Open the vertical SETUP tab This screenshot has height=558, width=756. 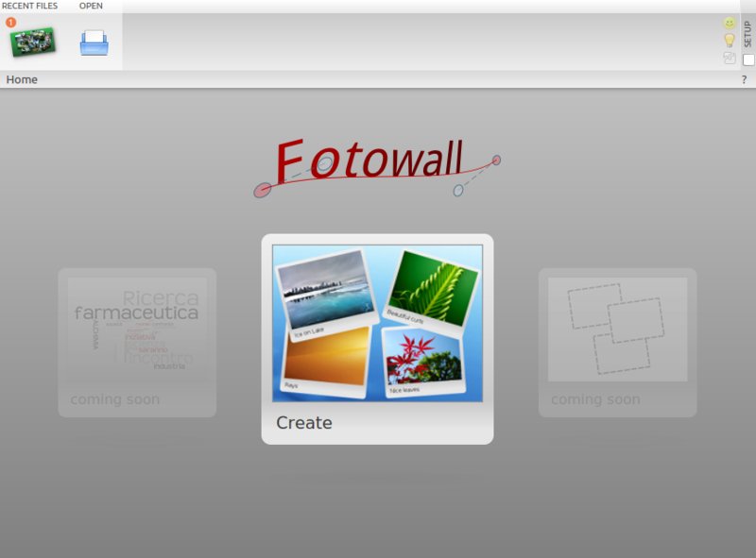click(747, 34)
